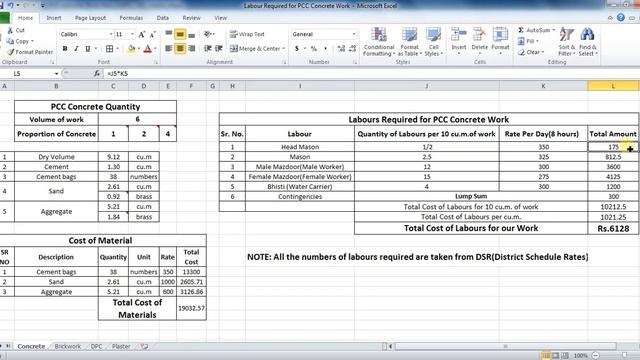The height and width of the screenshot is (360, 640).
Task: Apply the Fill Color bucket
Action: (x=131, y=49)
